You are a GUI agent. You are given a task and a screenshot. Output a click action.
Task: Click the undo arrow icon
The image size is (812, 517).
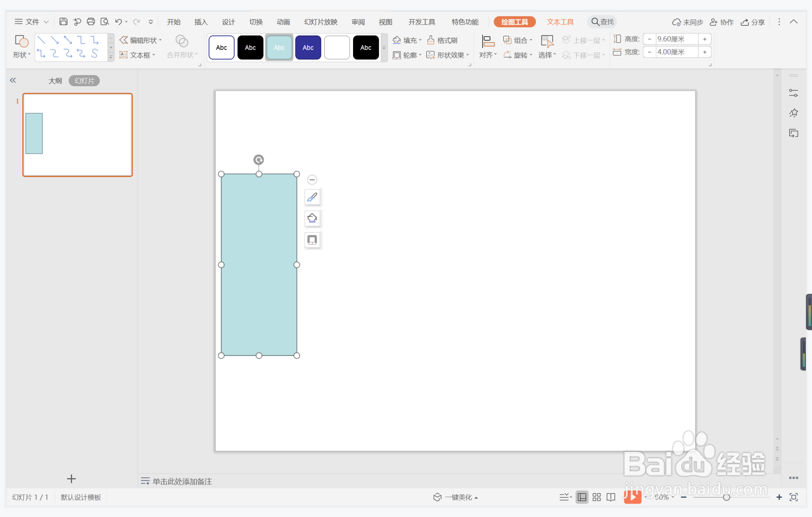119,22
